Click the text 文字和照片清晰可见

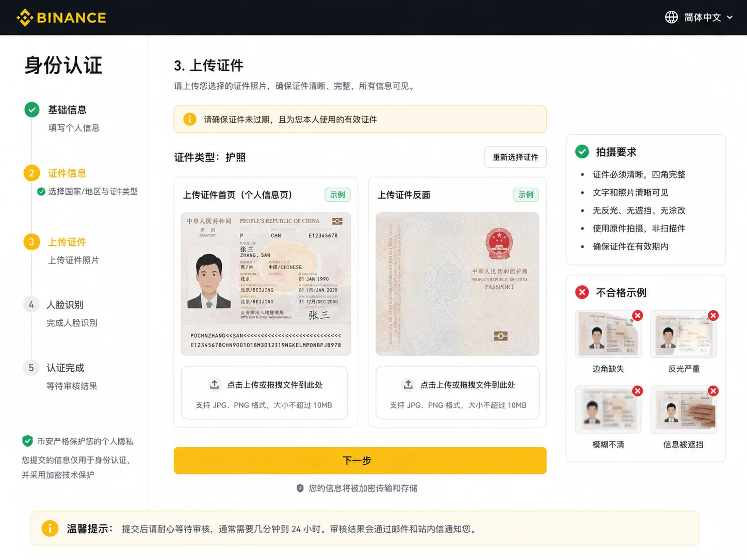pos(630,192)
